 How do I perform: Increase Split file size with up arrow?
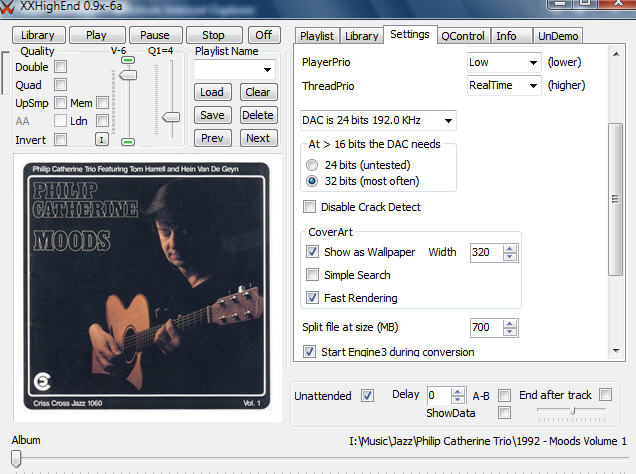[x=509, y=324]
